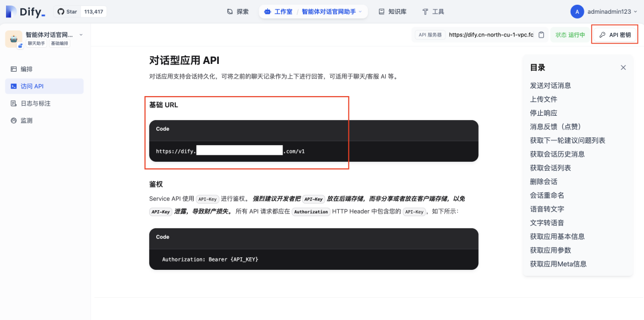Expand the sidebar app name chevron
This screenshot has height=320, width=644.
pyautogui.click(x=81, y=35)
